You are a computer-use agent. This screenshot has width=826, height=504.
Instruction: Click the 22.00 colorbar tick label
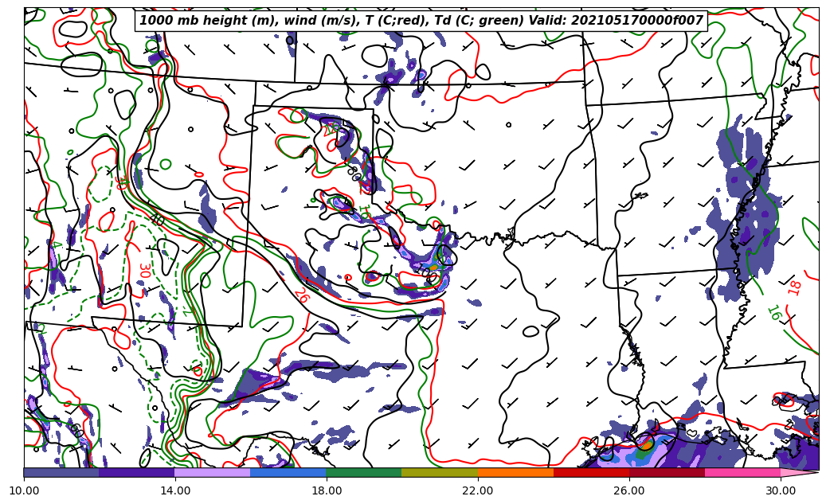478,490
